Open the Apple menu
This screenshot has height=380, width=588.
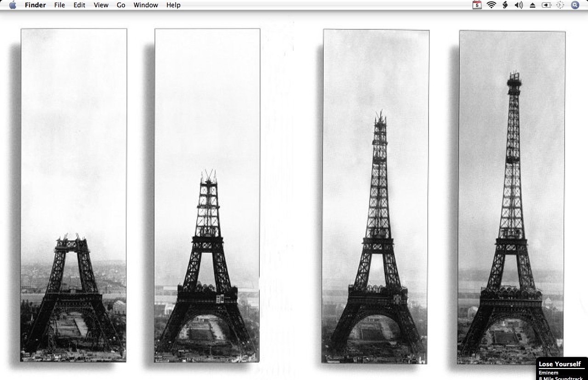click(12, 5)
